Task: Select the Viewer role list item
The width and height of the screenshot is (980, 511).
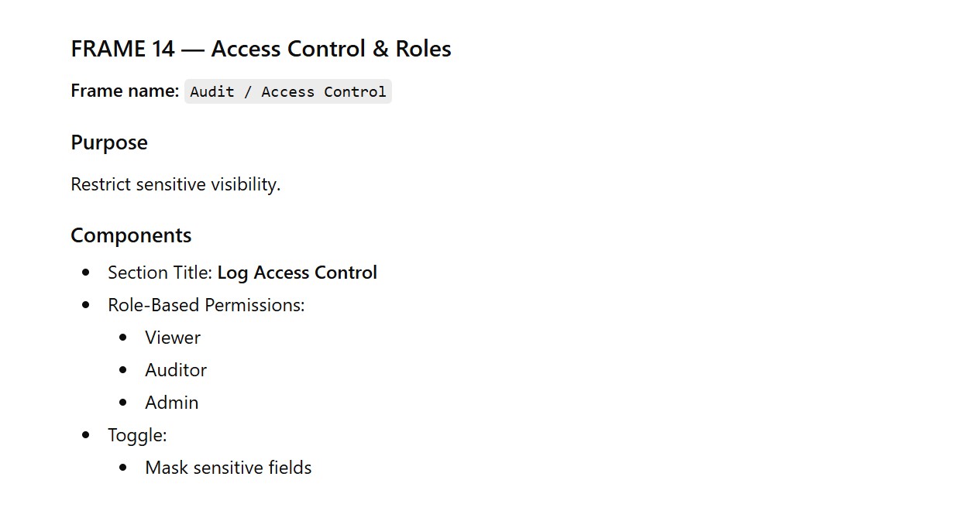Action: (173, 338)
